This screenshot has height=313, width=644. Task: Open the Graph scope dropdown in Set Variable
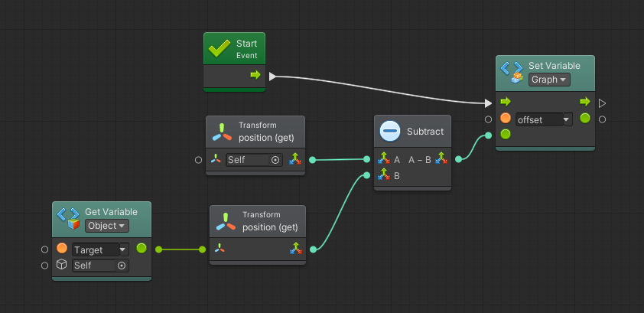coord(549,80)
